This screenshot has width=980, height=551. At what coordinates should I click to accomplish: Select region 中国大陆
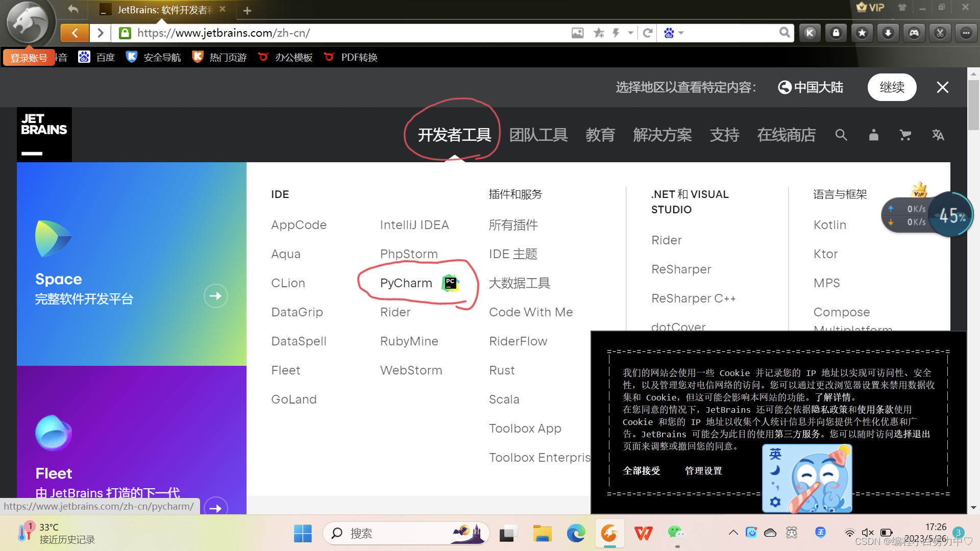811,87
